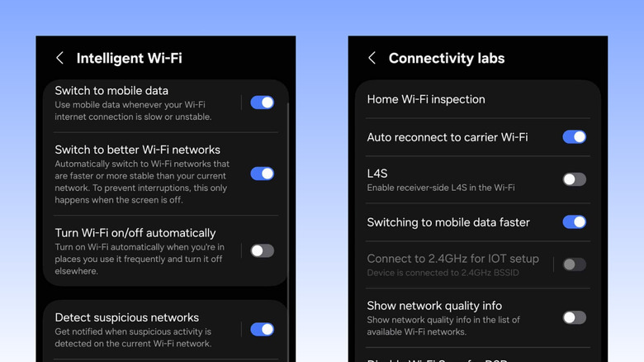Go back from Connectivity labs screen
The width and height of the screenshot is (644, 362).
372,58
